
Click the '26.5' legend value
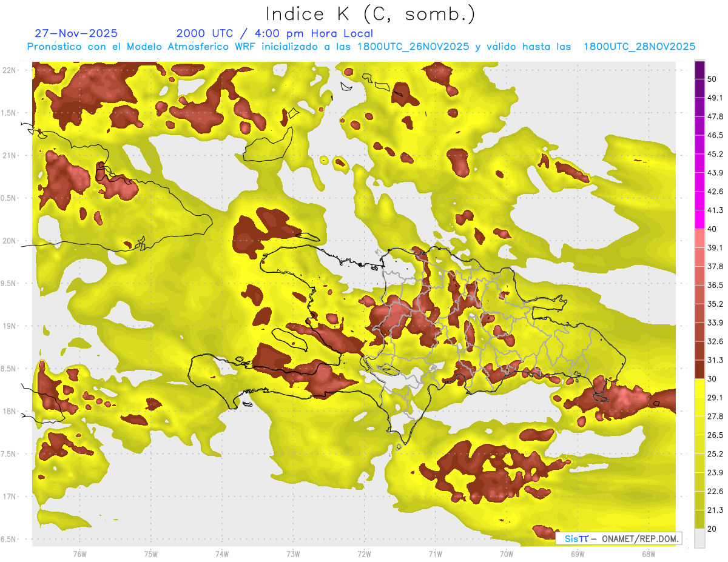point(715,435)
